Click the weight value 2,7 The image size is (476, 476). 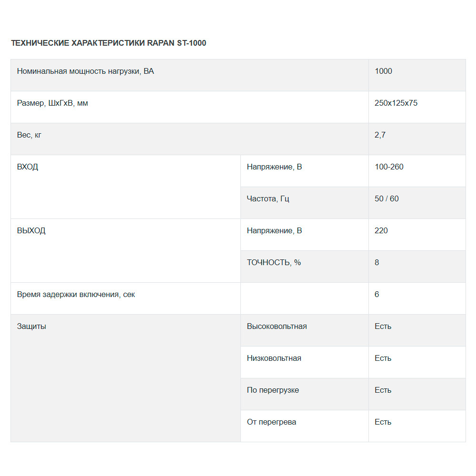380,135
